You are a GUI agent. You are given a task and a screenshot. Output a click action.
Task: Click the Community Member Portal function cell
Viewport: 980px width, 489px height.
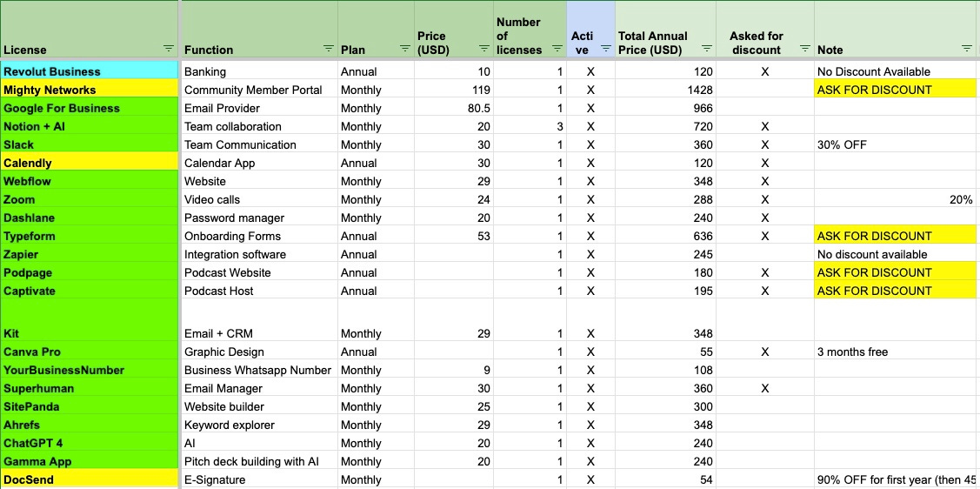[259, 90]
